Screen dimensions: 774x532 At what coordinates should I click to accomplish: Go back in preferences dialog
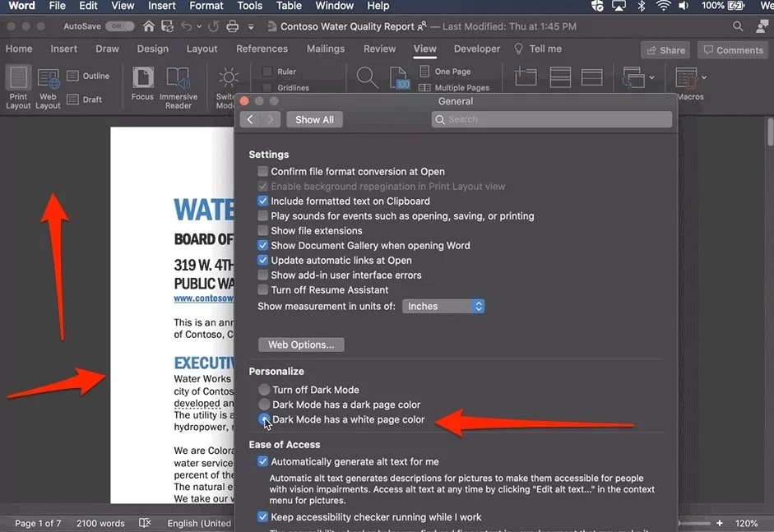[250, 119]
